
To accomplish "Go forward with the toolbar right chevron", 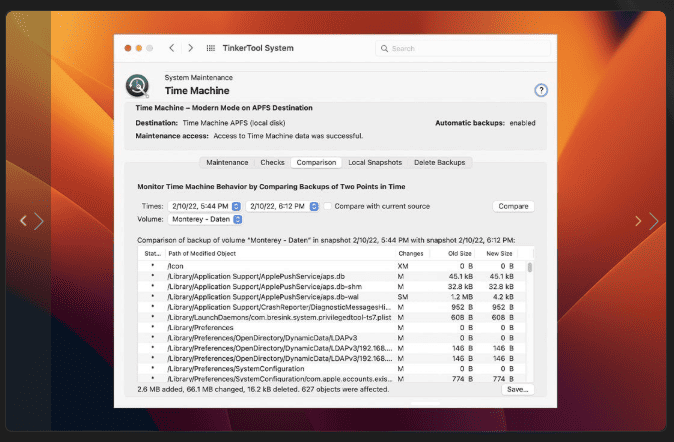I will tap(190, 48).
